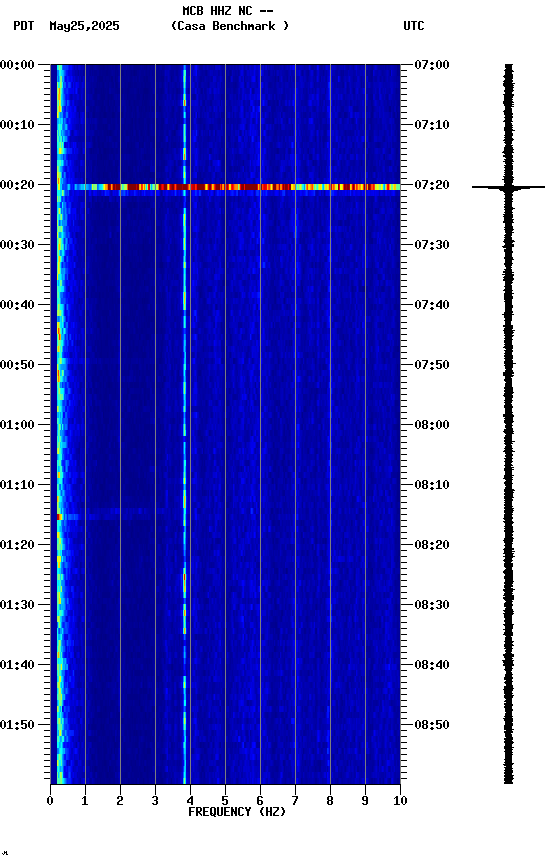Click the 'FREQUENCY (HZ)' axis label
This screenshot has height=864, width=552.
tap(237, 812)
